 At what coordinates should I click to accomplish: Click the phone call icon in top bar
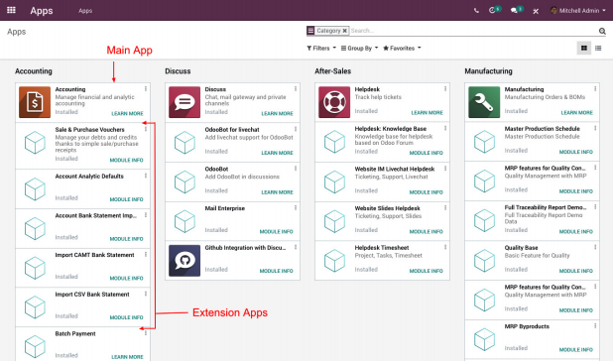pyautogui.click(x=476, y=11)
